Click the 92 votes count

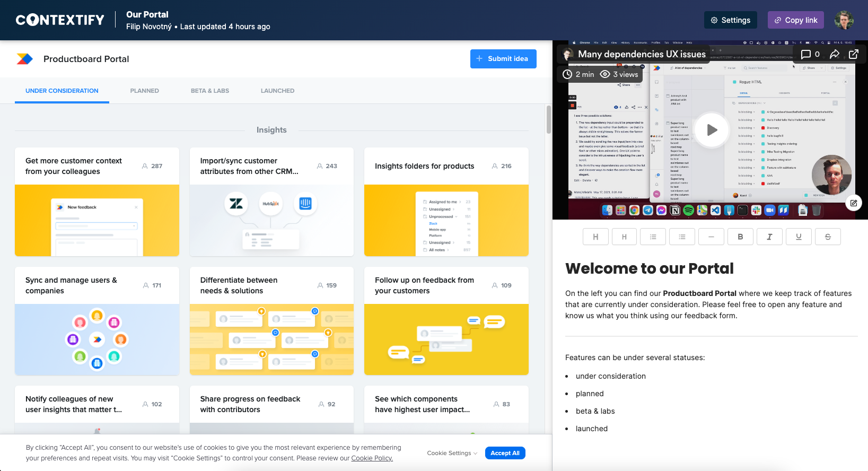pyautogui.click(x=327, y=404)
